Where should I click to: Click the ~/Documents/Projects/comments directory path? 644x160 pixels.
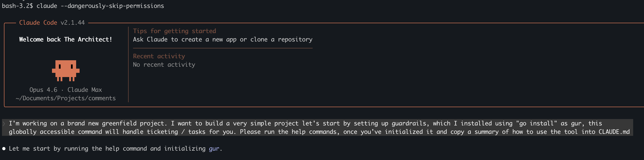tap(66, 98)
